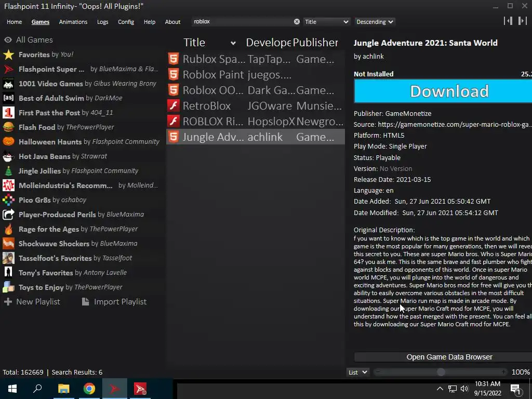Open the Help tab
The image size is (532, 399).
click(149, 22)
